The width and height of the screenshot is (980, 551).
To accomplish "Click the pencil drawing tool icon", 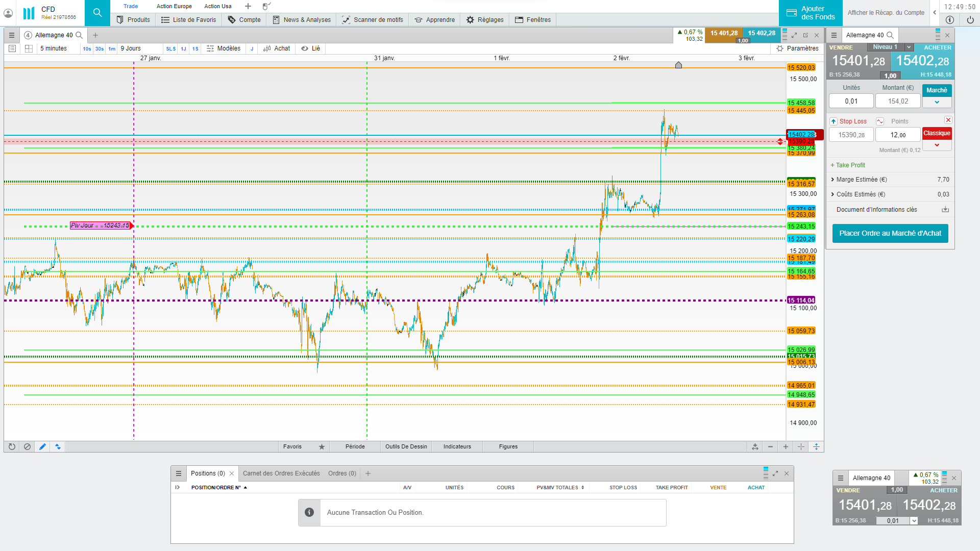I will click(42, 446).
